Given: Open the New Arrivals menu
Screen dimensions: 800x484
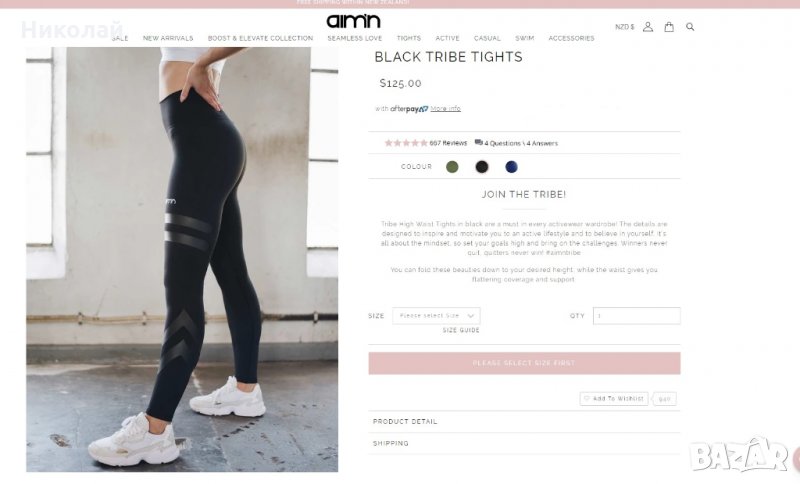Looking at the screenshot, I should pyautogui.click(x=168, y=38).
